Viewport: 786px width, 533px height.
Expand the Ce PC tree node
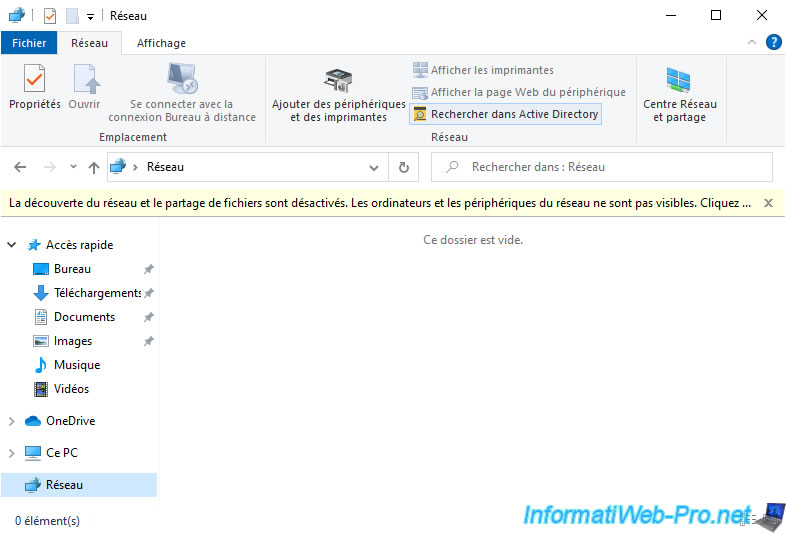tap(12, 453)
